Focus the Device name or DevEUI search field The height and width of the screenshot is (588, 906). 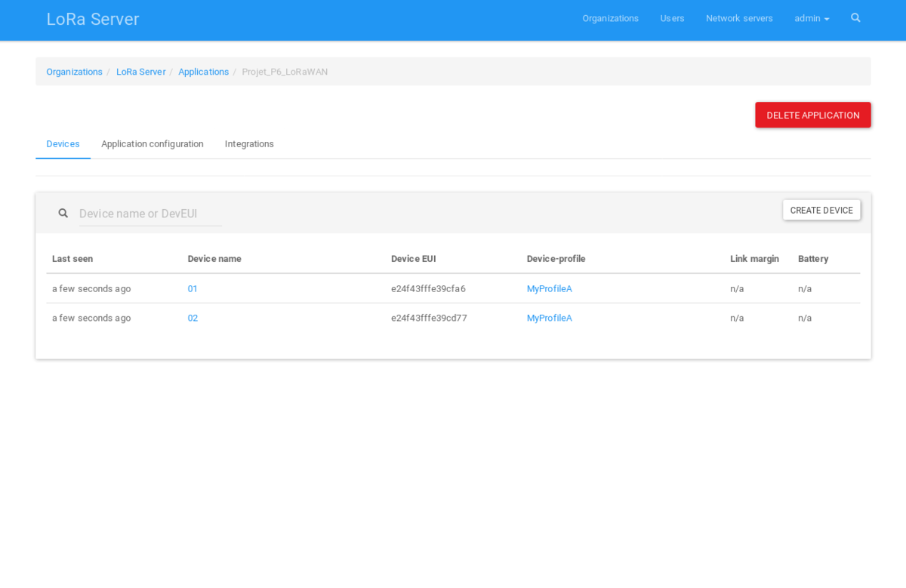pos(150,214)
